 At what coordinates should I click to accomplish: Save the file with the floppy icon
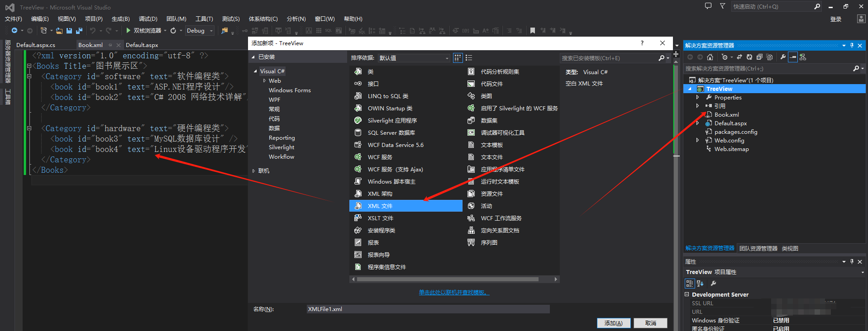pos(69,31)
